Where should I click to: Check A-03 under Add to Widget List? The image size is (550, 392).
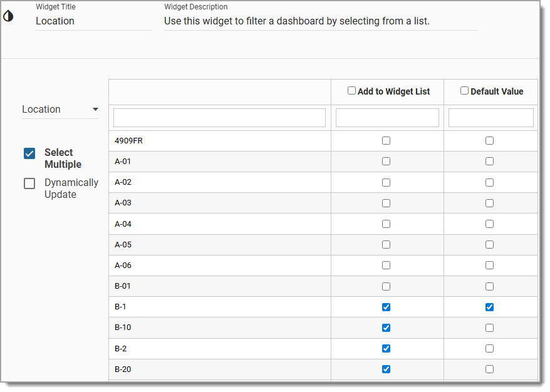(387, 203)
